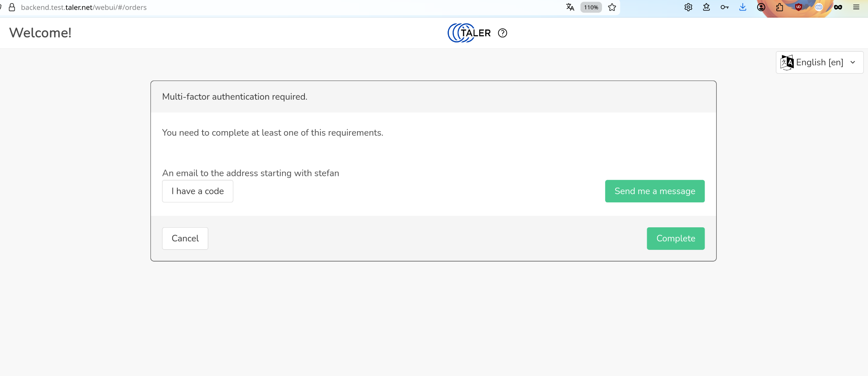The width and height of the screenshot is (868, 376).
Task: Reset the 110% zoom level indicator
Action: coord(591,7)
